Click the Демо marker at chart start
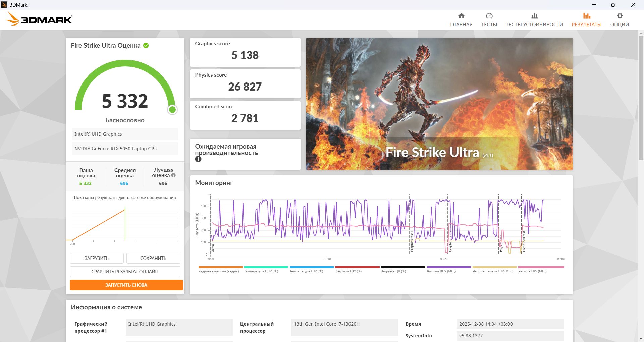Image resolution: width=644 pixels, height=342 pixels. pos(213,248)
